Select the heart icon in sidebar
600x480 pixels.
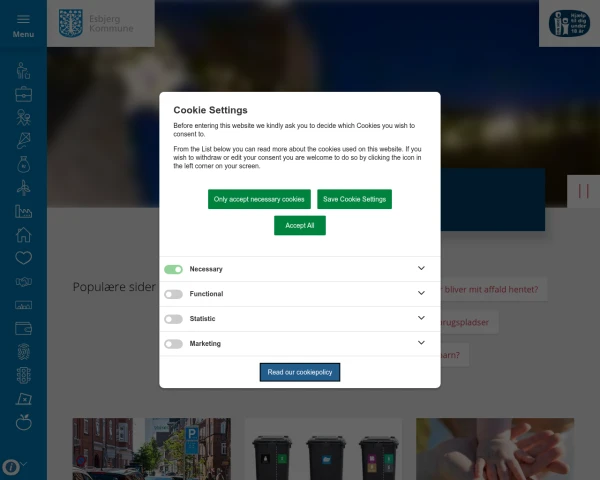tap(23, 258)
